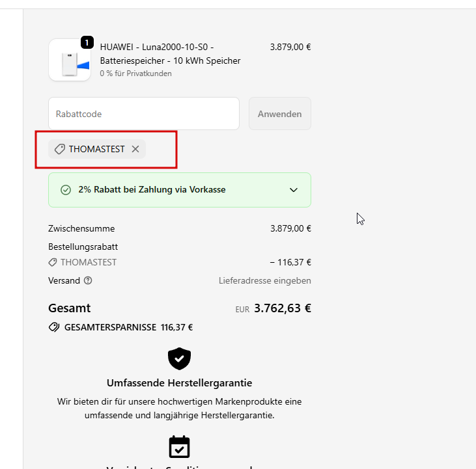Click the quantity badge showing 1

click(87, 42)
